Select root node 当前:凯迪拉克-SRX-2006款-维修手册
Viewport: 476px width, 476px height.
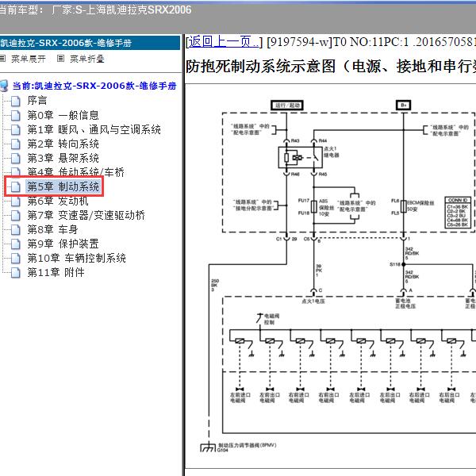[94, 86]
